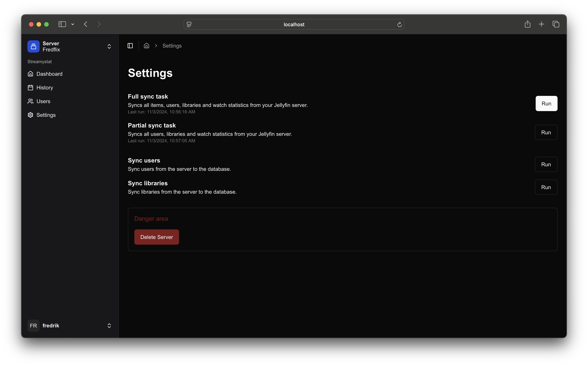588x366 pixels.
Task: Click the Partial sync task heading
Action: pos(152,125)
